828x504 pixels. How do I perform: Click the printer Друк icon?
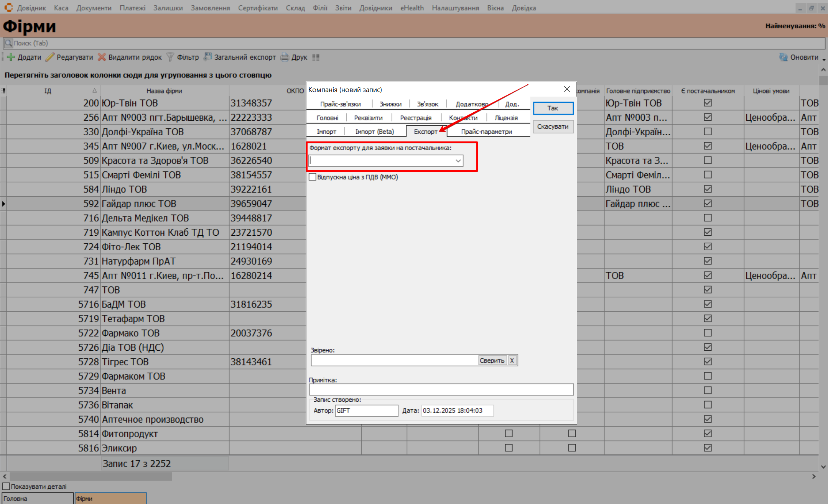(x=285, y=57)
